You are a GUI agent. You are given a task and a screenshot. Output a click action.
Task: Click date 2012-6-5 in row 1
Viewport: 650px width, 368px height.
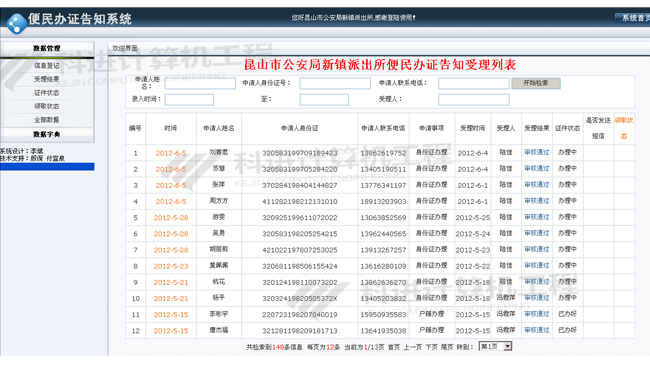(x=171, y=153)
